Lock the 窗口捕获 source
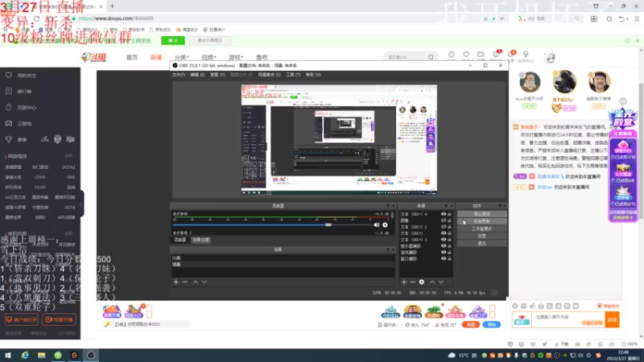 coord(449,259)
